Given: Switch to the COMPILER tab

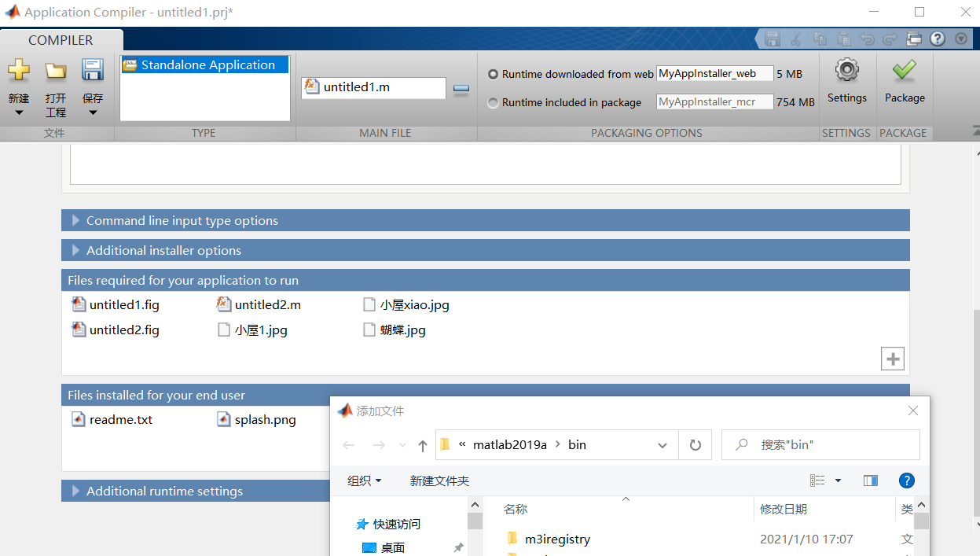Looking at the screenshot, I should pyautogui.click(x=61, y=40).
